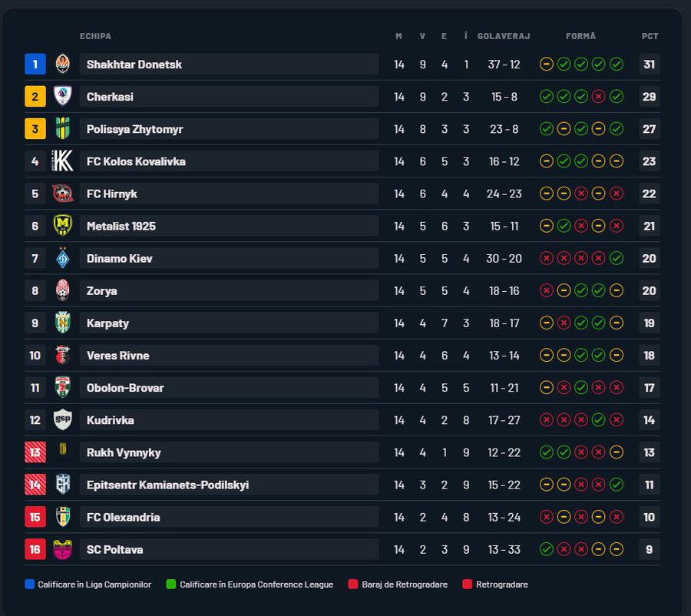Click the Cherkasi team logo

tap(62, 97)
